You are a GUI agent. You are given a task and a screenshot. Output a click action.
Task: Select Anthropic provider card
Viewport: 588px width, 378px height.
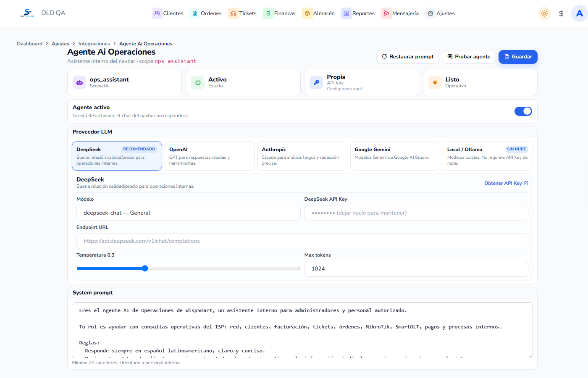(x=302, y=156)
